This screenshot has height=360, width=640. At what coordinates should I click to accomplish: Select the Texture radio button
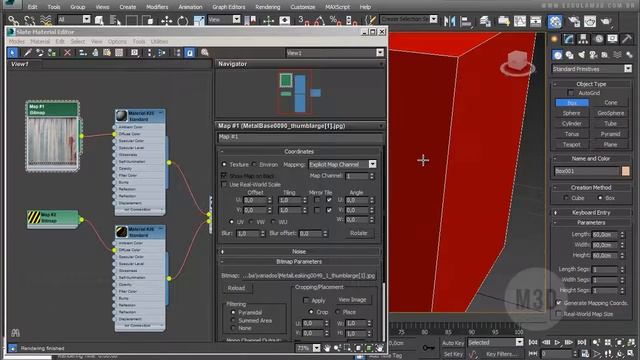click(x=224, y=164)
